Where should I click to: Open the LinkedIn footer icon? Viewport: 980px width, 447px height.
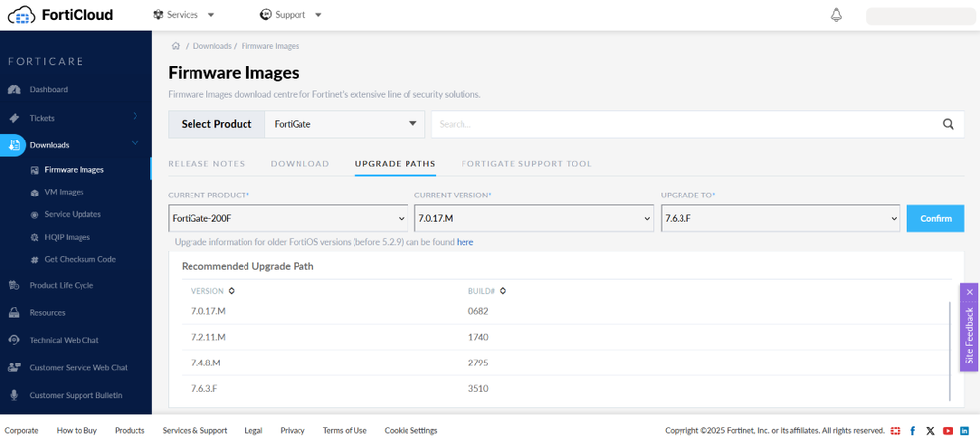pyautogui.click(x=964, y=431)
